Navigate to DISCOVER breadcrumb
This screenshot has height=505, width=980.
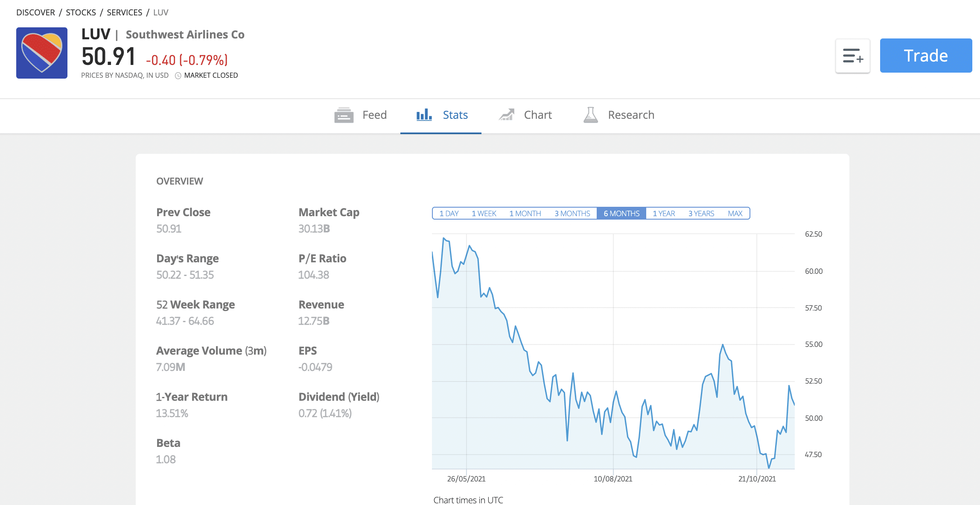pyautogui.click(x=35, y=12)
